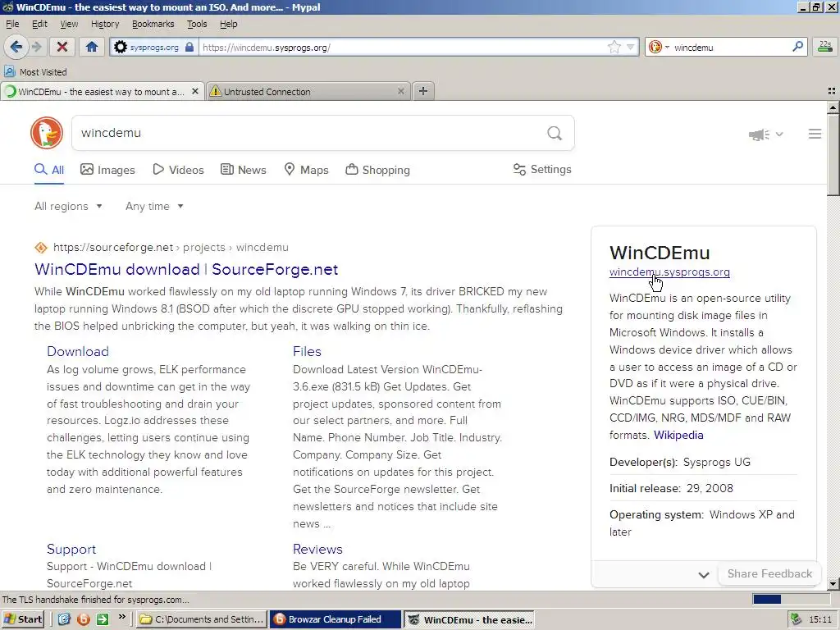Expand the All regions filter

[x=68, y=206]
